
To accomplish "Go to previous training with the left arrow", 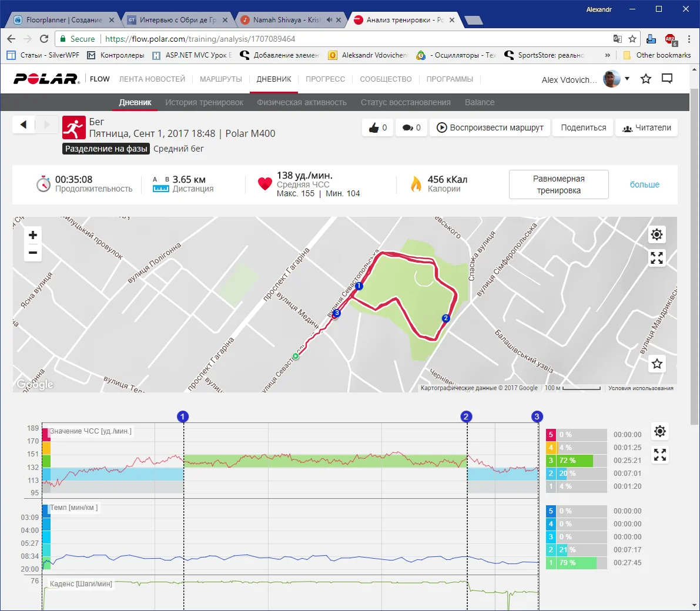I will tap(24, 125).
